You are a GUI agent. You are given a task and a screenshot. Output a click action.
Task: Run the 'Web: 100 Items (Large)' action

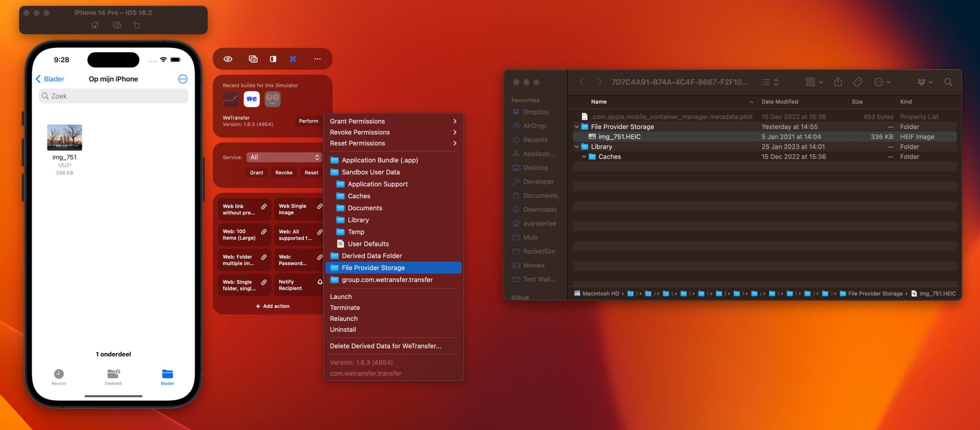[245, 235]
